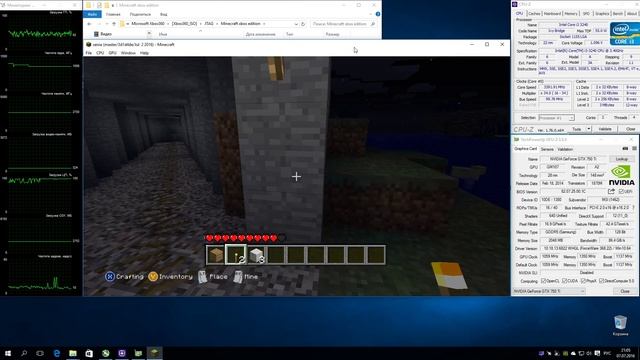The image size is (640, 360).
Task: Select the white block hotbar slot in Minecraft
Action: pos(256,255)
